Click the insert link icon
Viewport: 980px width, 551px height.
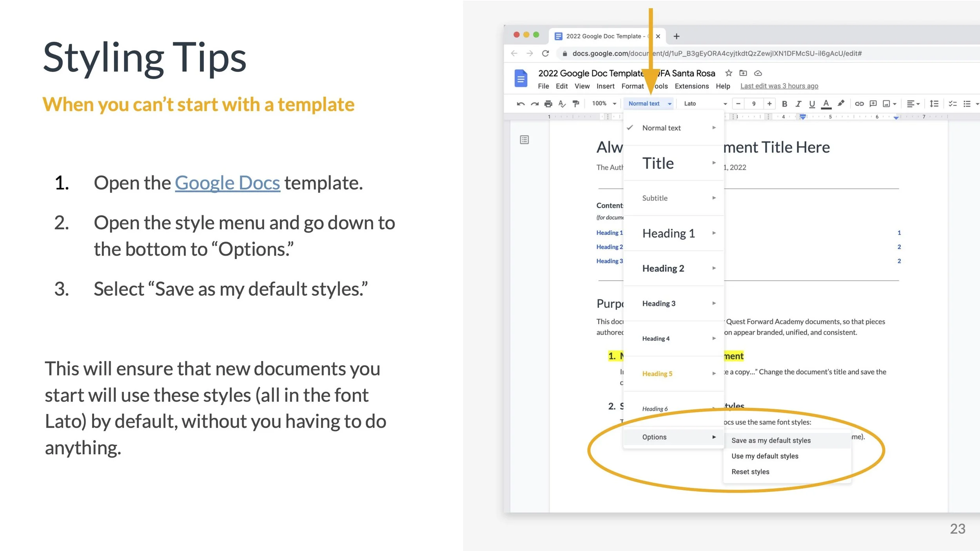[859, 104]
